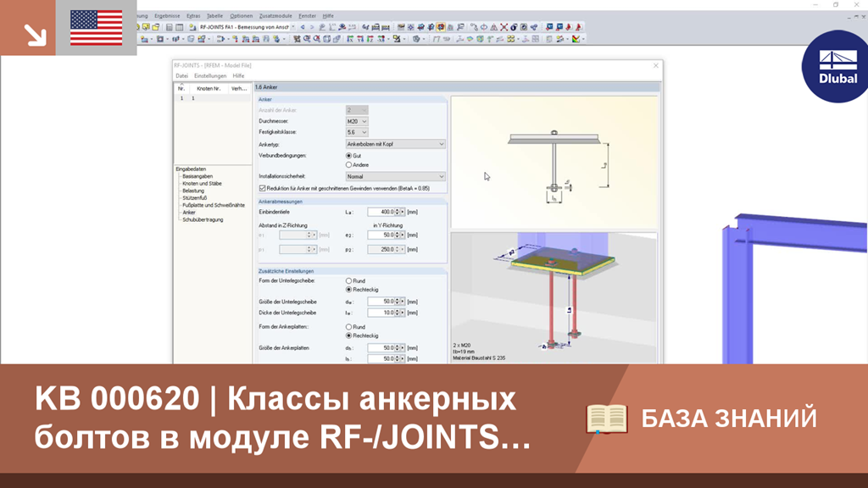Click arrow button beside Dicke der Unterlegscheibe

403,313
